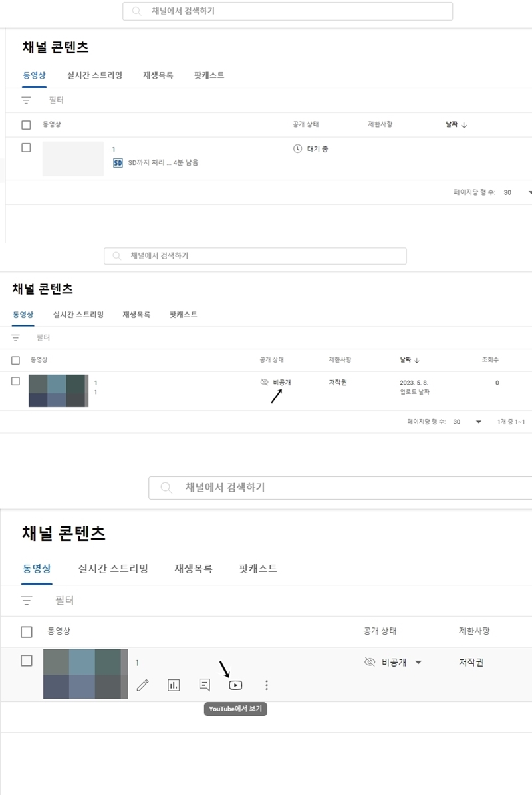Click the 채널에서 검색하기 search field in top screenshot
Screen dimensions: 532x795
click(x=288, y=11)
